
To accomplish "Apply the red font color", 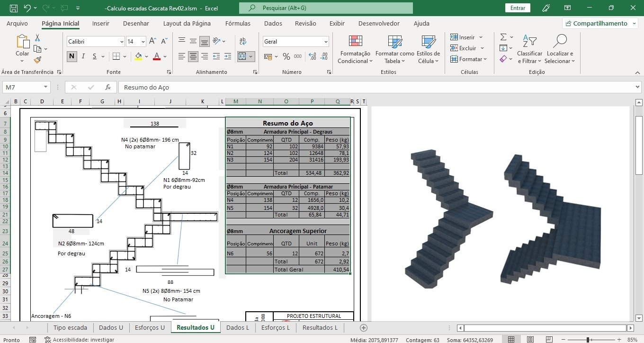I will coord(157,56).
